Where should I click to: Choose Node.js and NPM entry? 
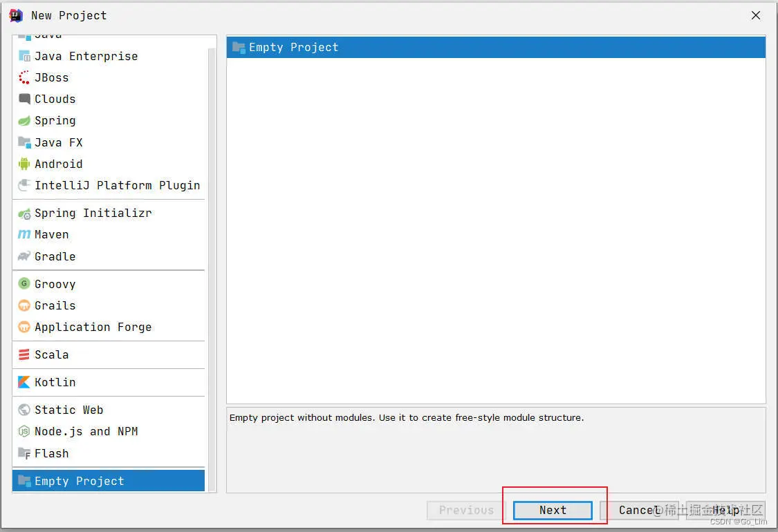click(108, 431)
